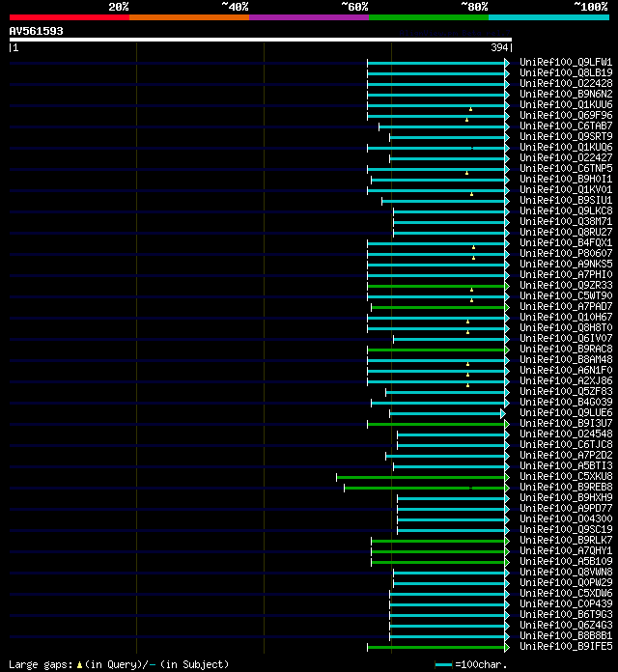
Task: Select label UniRef100_B9SIU1
Action: pyautogui.click(x=566, y=201)
